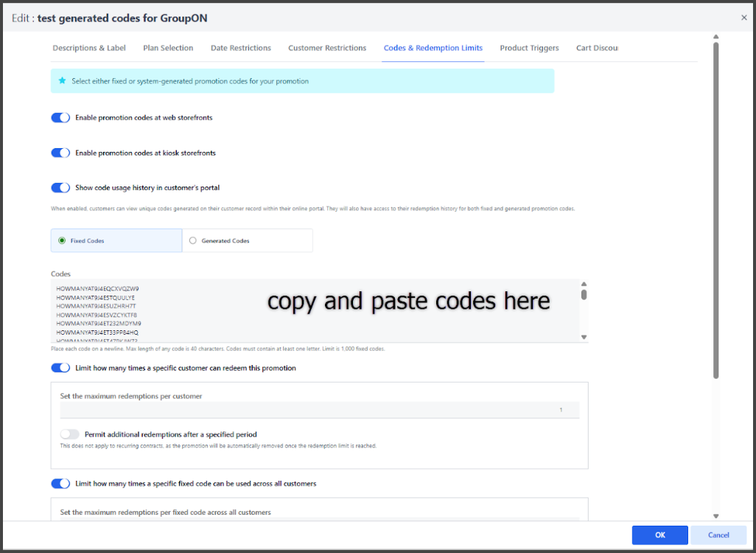This screenshot has height=553, width=756.
Task: Turn off code usage history in portal
Action: [60, 188]
